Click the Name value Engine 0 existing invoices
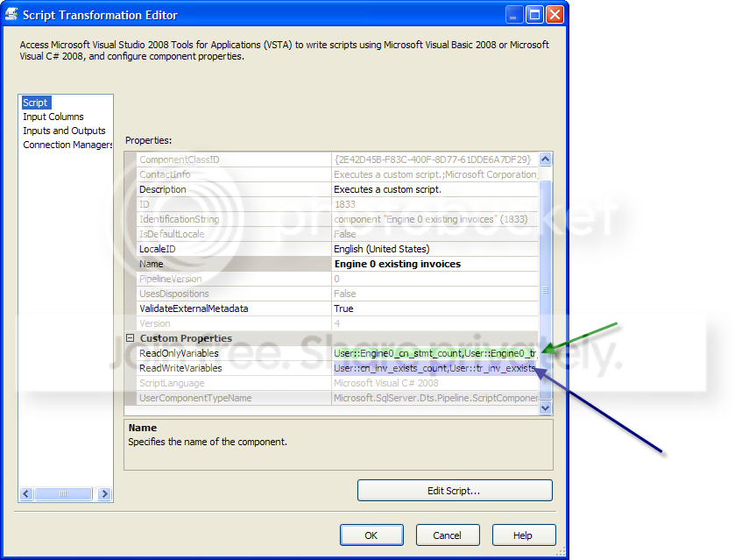The height and width of the screenshot is (560, 742). coord(435,264)
